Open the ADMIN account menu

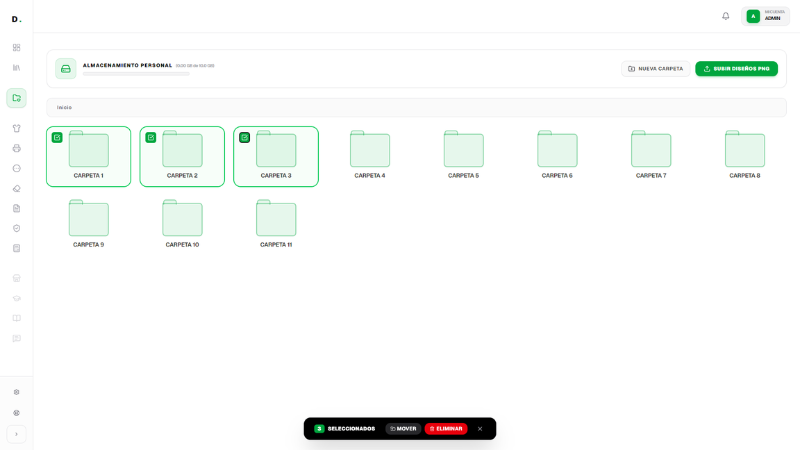(x=765, y=16)
